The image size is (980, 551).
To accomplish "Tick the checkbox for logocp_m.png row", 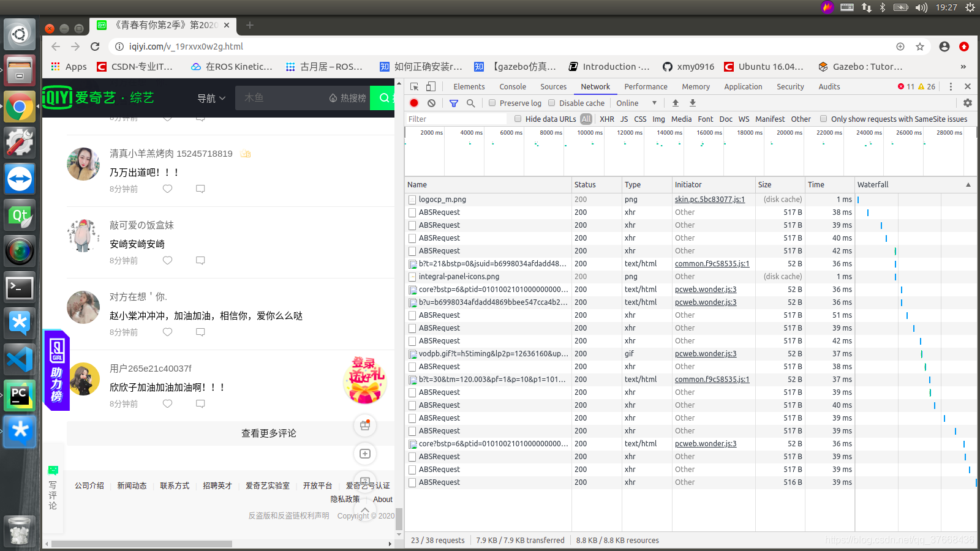I will pos(413,200).
